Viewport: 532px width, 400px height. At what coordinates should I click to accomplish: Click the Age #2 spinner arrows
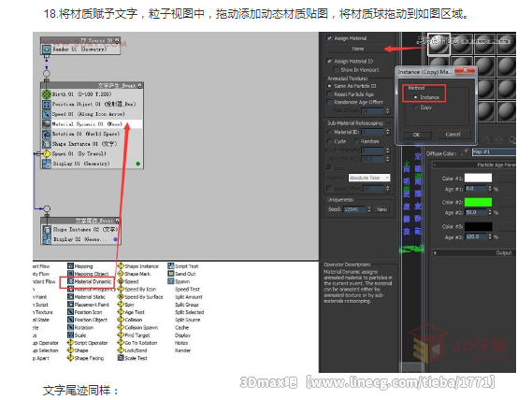click(490, 212)
